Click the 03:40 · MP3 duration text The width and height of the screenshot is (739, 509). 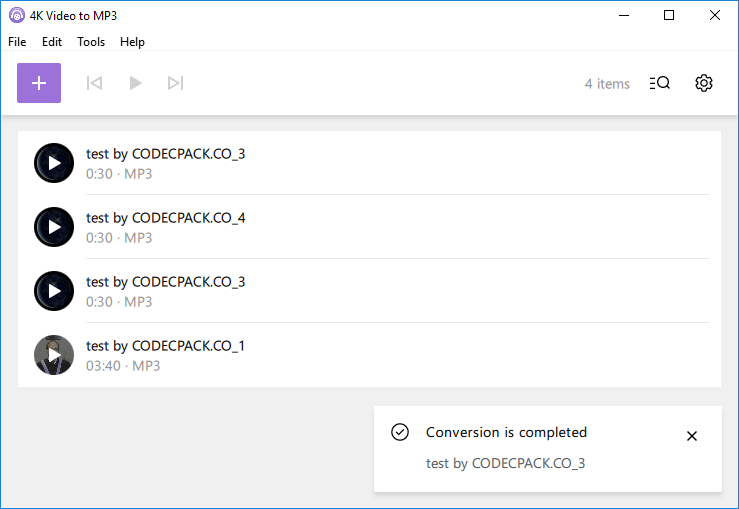123,366
